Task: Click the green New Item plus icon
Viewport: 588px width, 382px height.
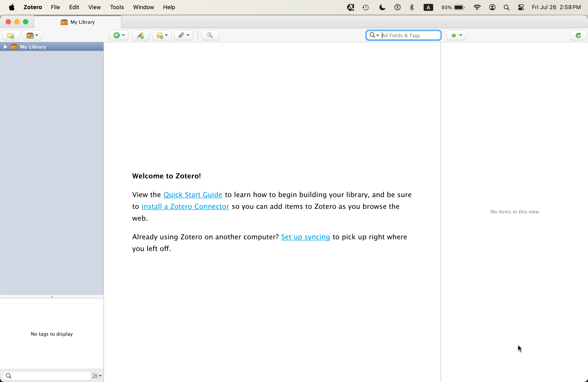Action: click(117, 35)
